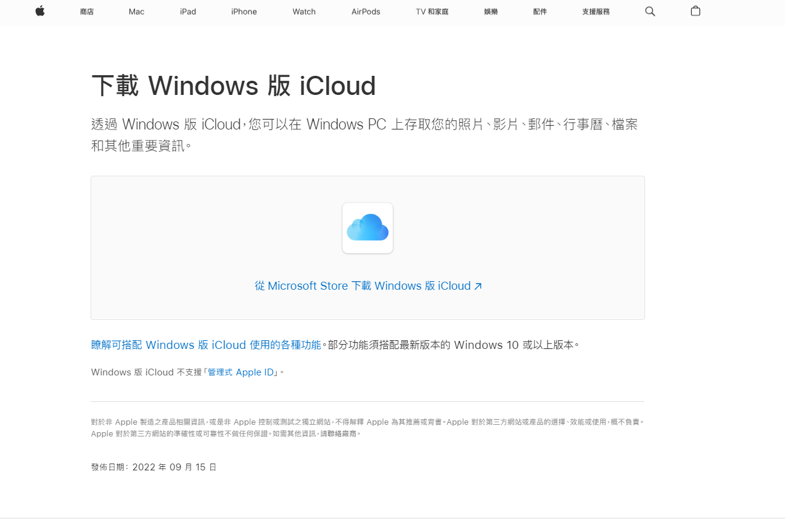Select iPhone in the navigation bar
785x532 pixels.
pos(244,12)
